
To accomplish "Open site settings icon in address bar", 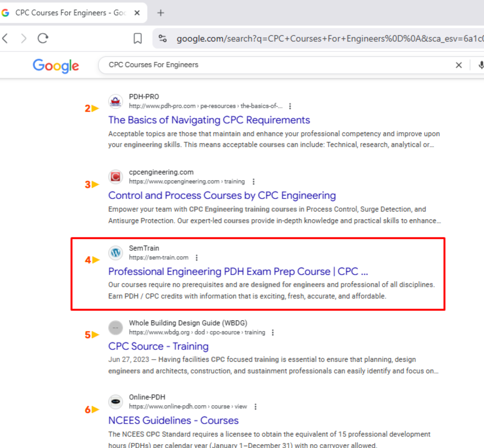I will (162, 38).
